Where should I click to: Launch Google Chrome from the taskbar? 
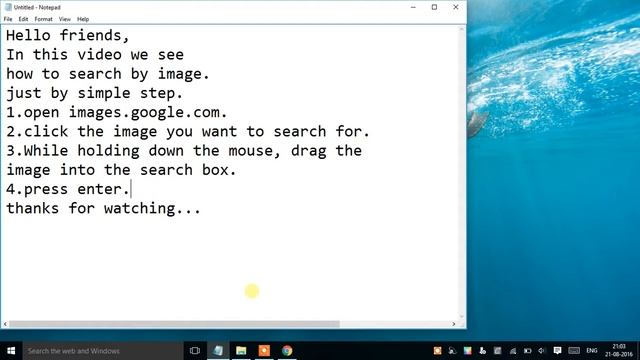pyautogui.click(x=287, y=351)
